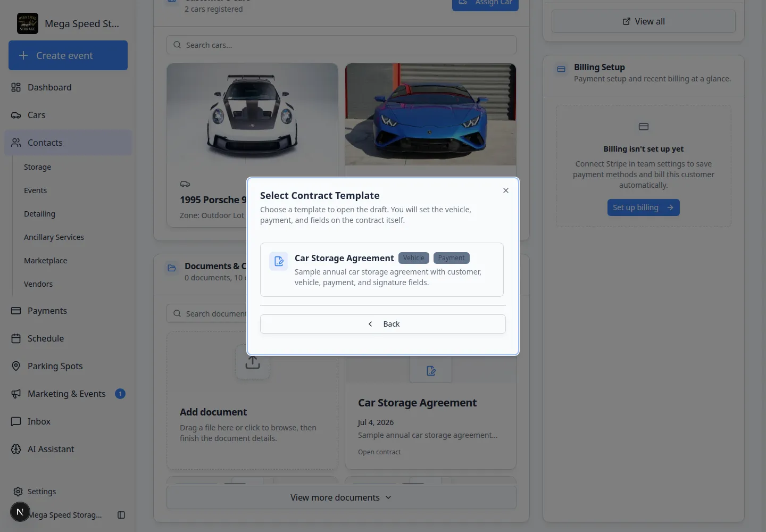Open Marketing & Events page
This screenshot has width=766, height=532.
68,394
